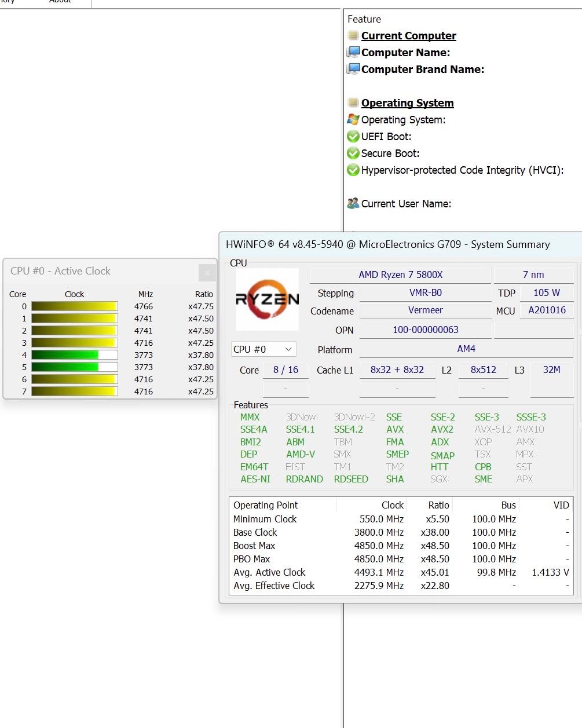Click the AM4 platform field
The height and width of the screenshot is (728, 582).
pos(466,349)
